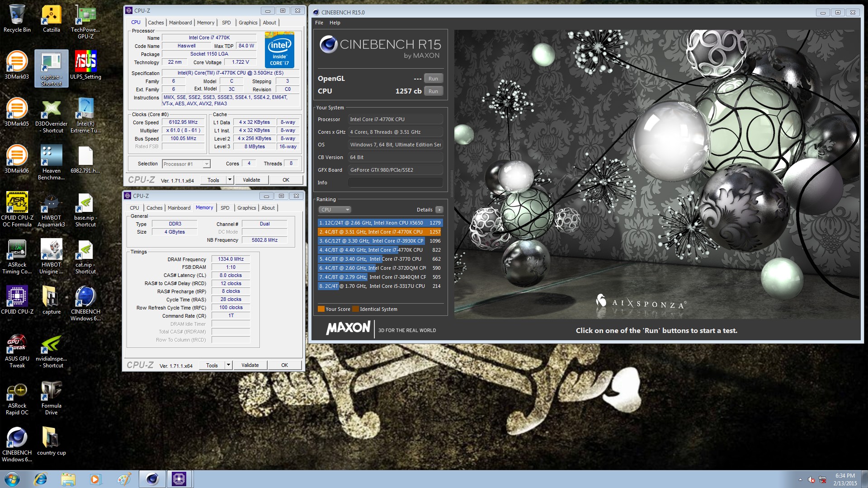The image size is (868, 488).
Task: Open cat.nip shortcut icon
Action: point(85,257)
